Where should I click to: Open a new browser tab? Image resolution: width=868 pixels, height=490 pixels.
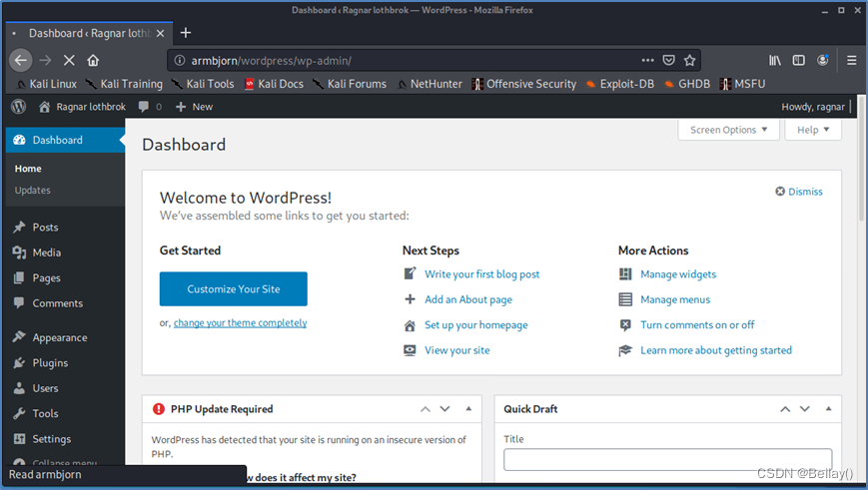[186, 33]
